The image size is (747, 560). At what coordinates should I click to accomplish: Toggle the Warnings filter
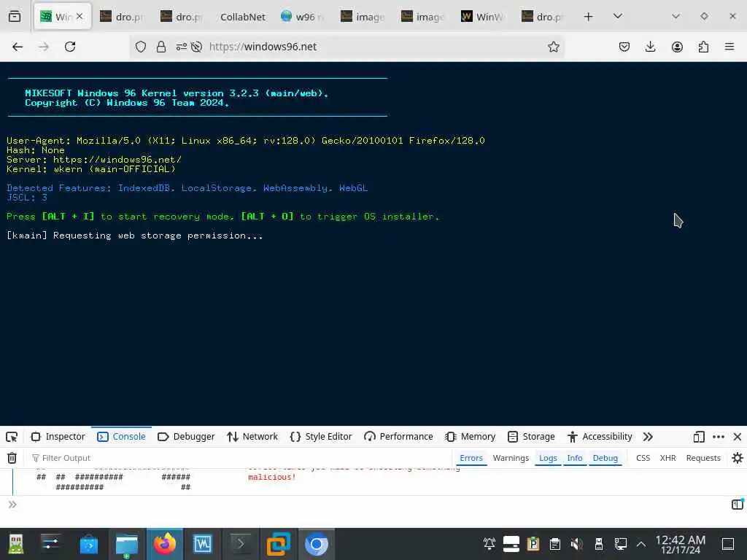[x=511, y=458]
